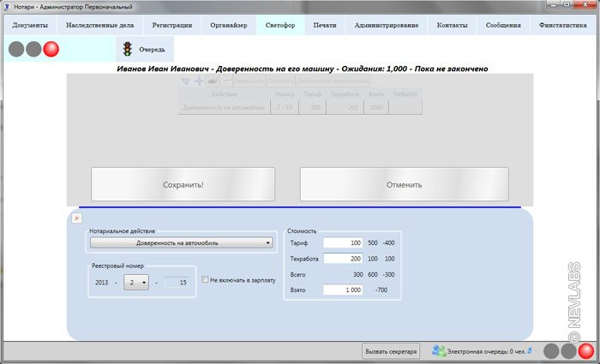Click the filter funnel icon in toolbar
The height and width of the screenshot is (364, 600).
186,81
